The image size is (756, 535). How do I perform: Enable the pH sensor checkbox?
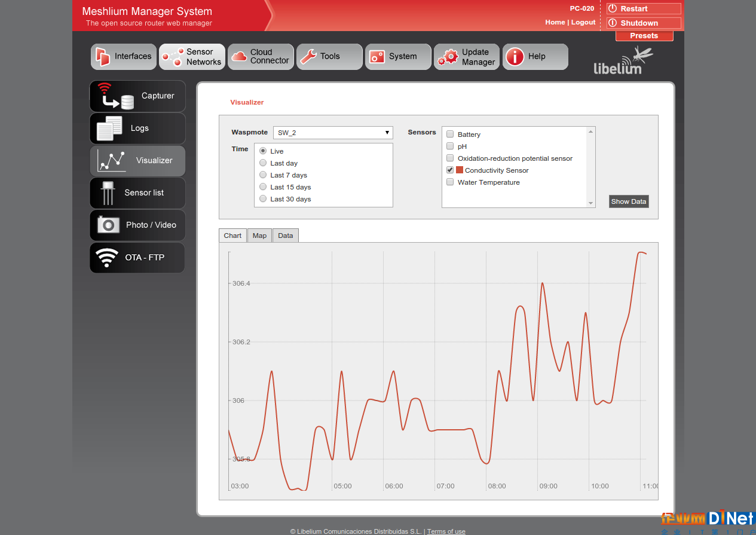click(x=450, y=146)
